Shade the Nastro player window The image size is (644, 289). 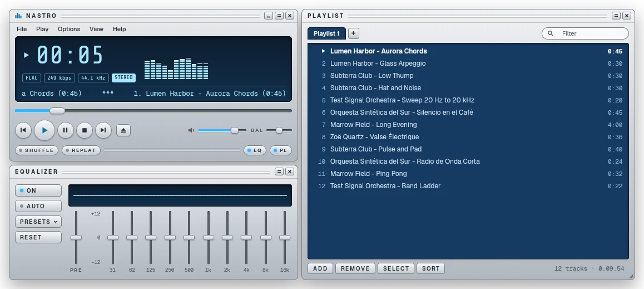pyautogui.click(x=279, y=16)
